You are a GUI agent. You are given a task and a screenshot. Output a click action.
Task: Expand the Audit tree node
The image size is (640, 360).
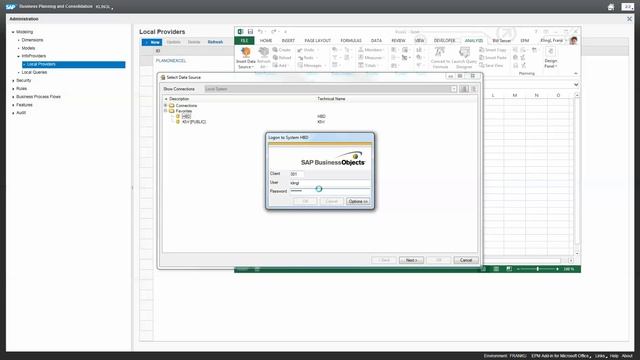pos(13,113)
